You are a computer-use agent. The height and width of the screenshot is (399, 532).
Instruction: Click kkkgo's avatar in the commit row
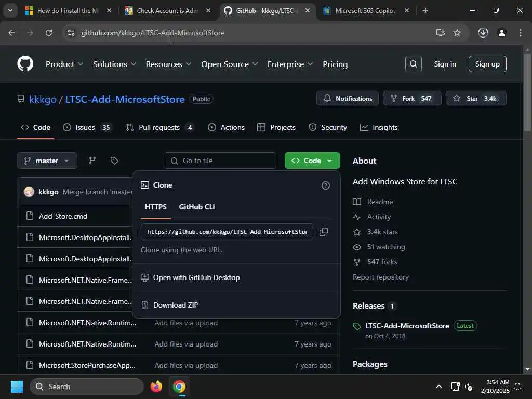coord(29,192)
